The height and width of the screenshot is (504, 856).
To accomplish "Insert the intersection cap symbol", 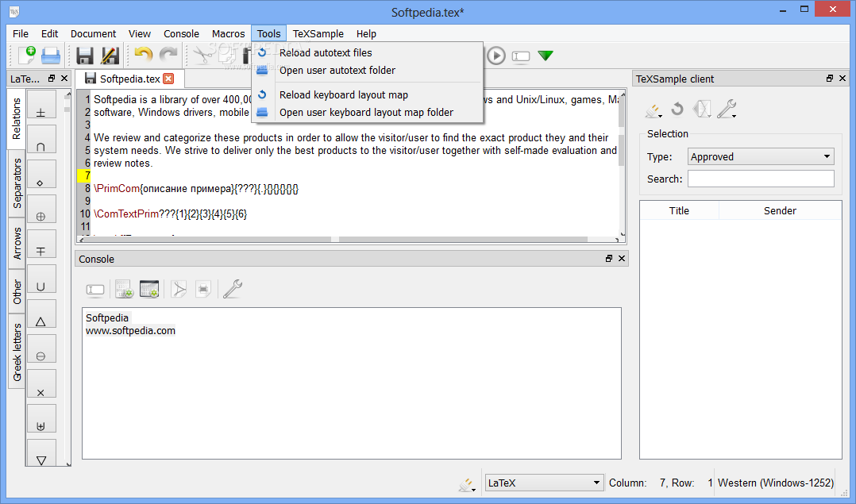I will pos(41,140).
